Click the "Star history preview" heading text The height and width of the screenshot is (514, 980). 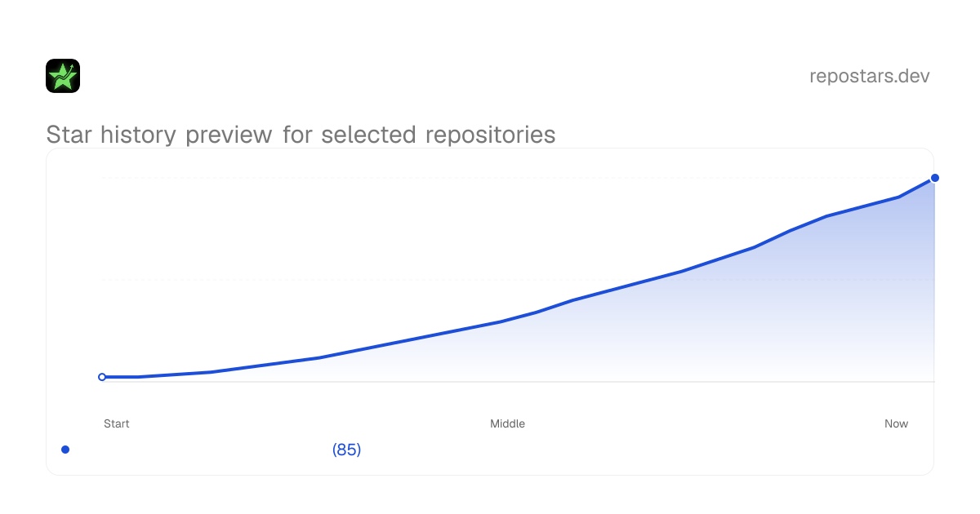159,135
